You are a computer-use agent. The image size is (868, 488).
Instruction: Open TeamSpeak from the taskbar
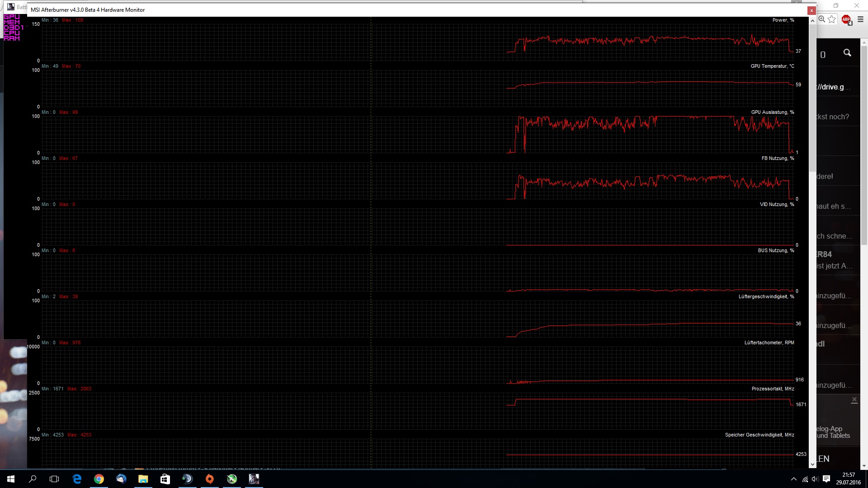pyautogui.click(x=187, y=479)
